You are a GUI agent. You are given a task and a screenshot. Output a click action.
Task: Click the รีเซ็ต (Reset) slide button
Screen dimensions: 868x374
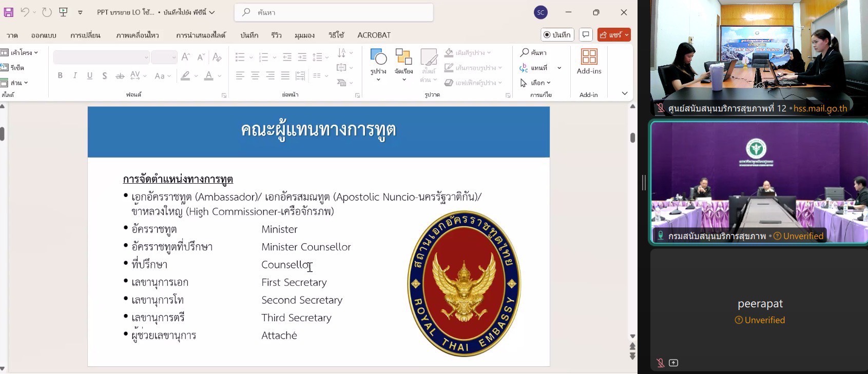click(x=13, y=68)
